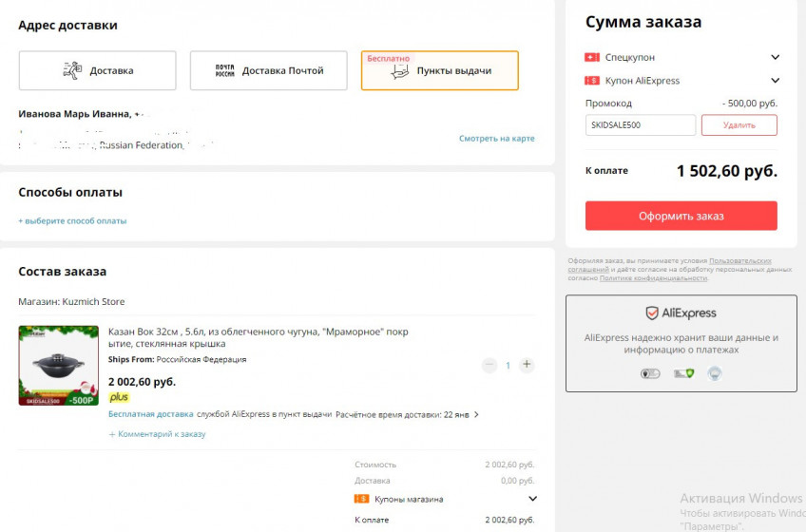The width and height of the screenshot is (806, 532).
Task: Click the pickup point hand icon
Action: 400,71
